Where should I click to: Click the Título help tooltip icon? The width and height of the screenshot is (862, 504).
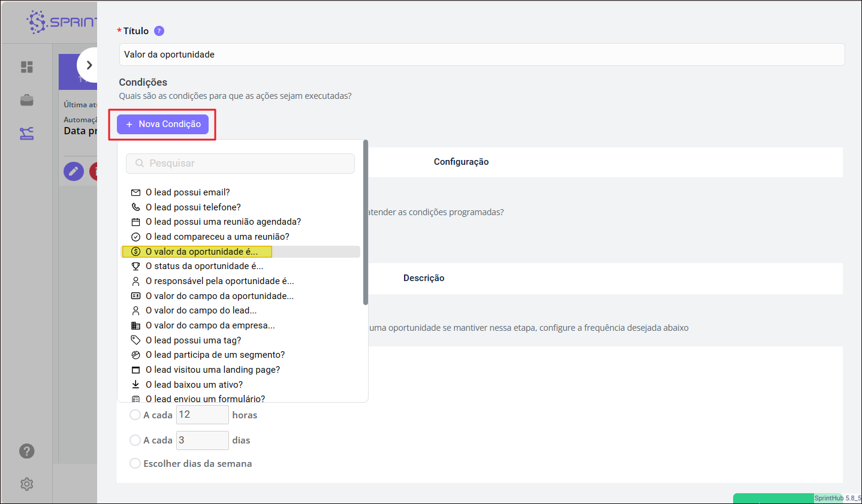coord(159,31)
